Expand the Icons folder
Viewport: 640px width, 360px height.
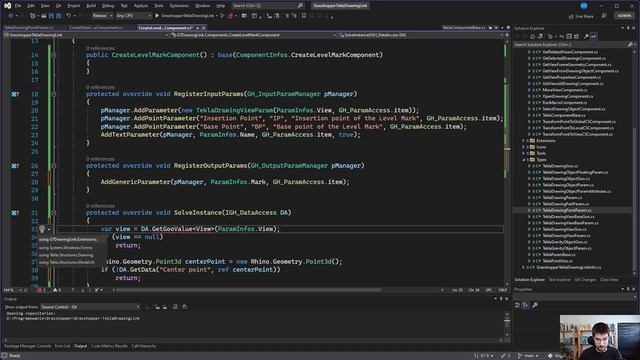523,147
